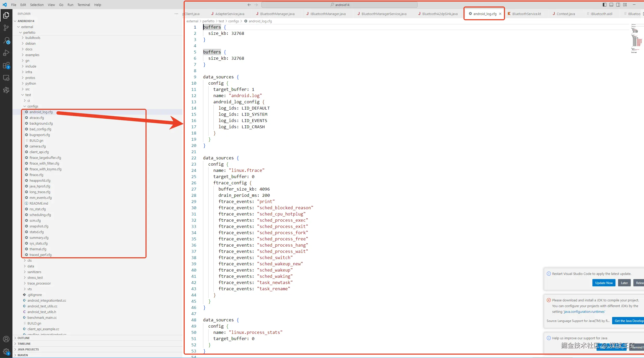This screenshot has height=358, width=644.
Task: Toggle the primary side bar layout icon
Action: [605, 5]
